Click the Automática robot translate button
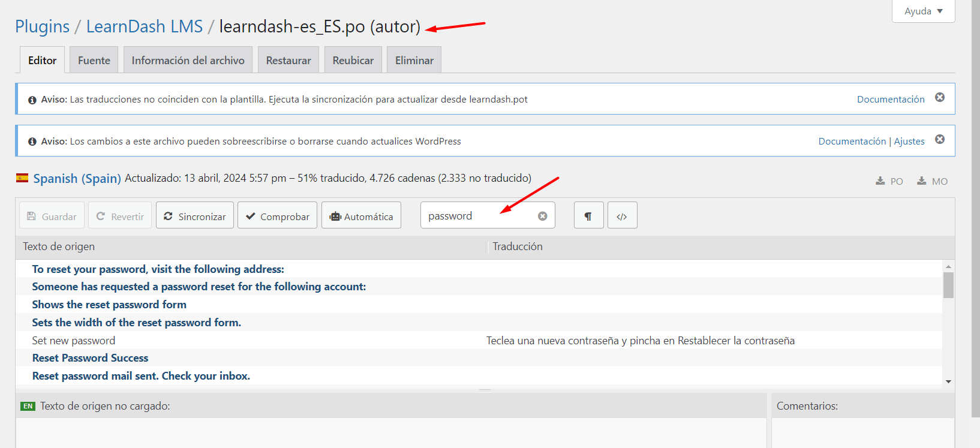The height and width of the screenshot is (448, 980). [x=361, y=215]
